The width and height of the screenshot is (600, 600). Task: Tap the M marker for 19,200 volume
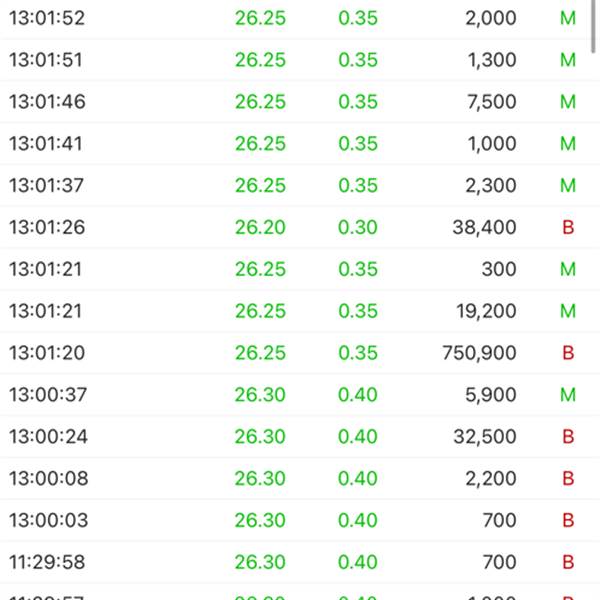point(568,311)
